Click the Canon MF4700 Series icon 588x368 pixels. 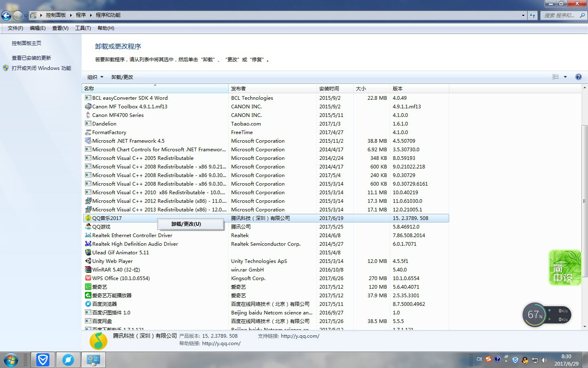pyautogui.click(x=88, y=115)
